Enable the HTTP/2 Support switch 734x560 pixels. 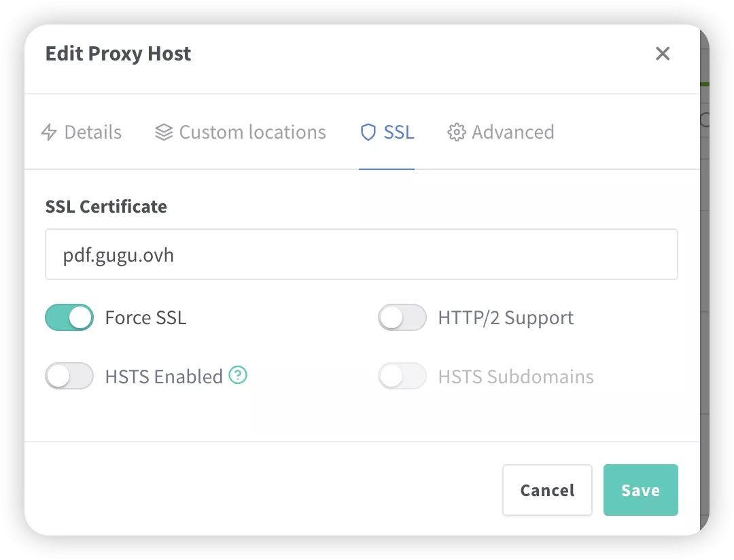click(402, 317)
